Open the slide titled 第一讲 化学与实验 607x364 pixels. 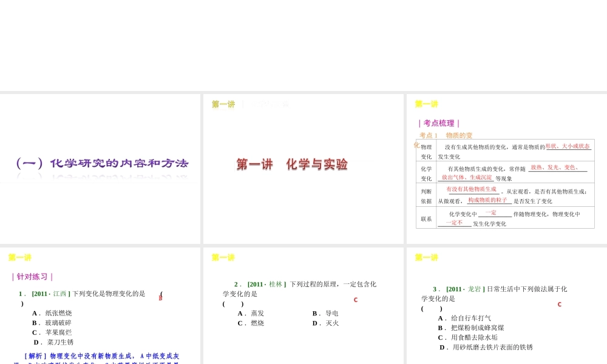point(303,169)
